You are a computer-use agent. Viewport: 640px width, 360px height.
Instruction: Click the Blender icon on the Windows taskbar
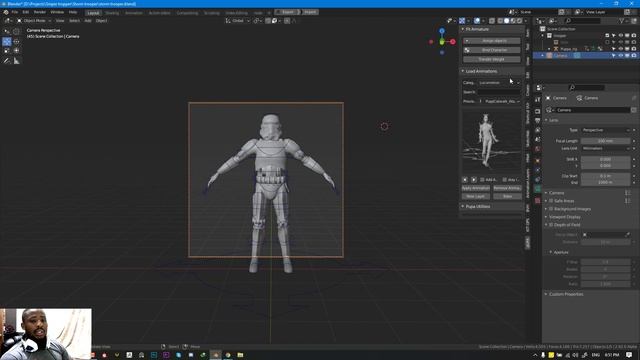[216, 355]
